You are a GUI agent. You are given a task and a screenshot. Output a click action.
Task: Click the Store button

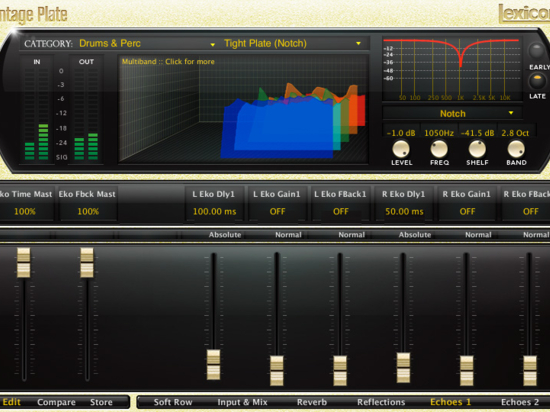tap(101, 402)
